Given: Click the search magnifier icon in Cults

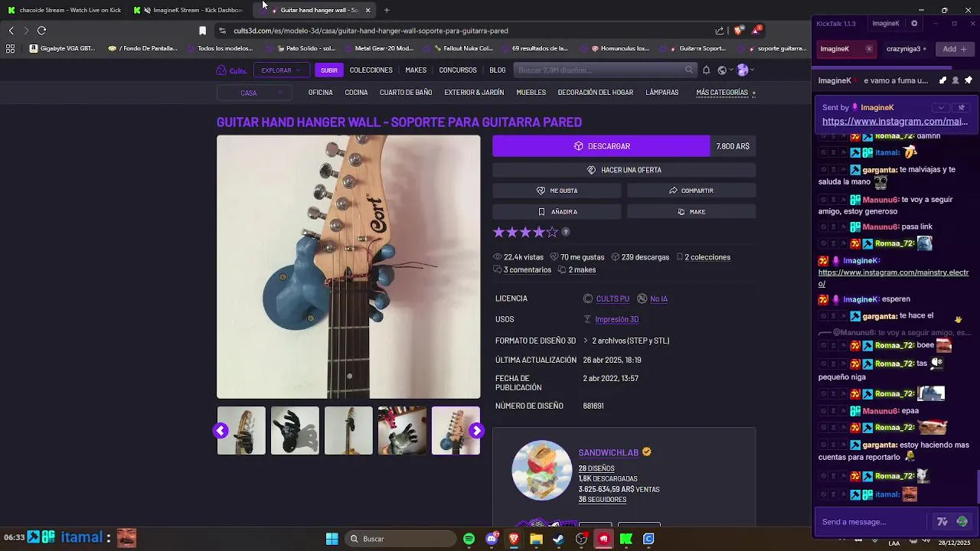Looking at the screenshot, I should point(689,70).
